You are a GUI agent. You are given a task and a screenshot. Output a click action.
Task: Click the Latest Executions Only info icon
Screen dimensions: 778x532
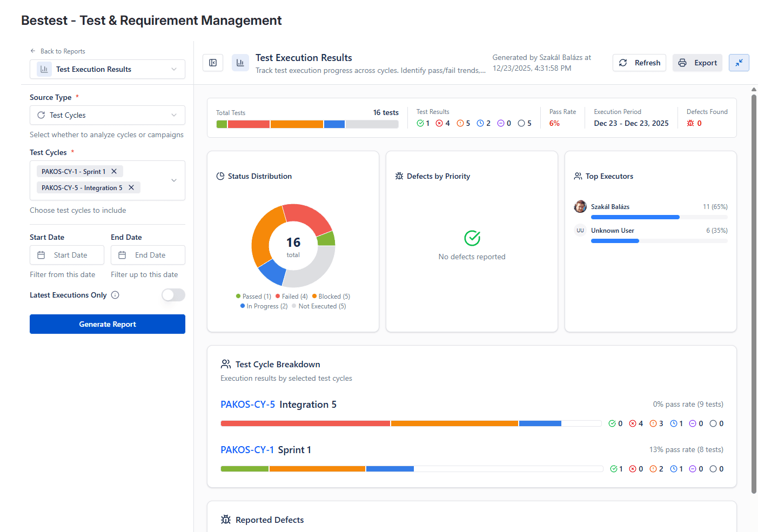tap(115, 295)
